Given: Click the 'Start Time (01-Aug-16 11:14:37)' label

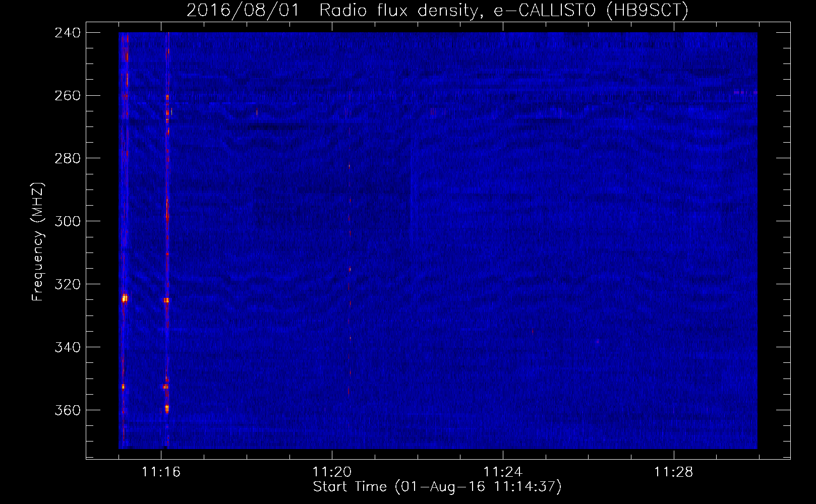Looking at the screenshot, I should click(437, 486).
